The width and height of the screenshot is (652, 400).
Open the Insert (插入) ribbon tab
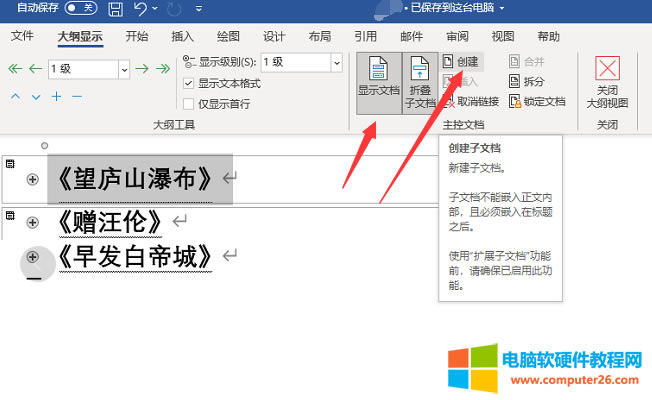coord(183,37)
